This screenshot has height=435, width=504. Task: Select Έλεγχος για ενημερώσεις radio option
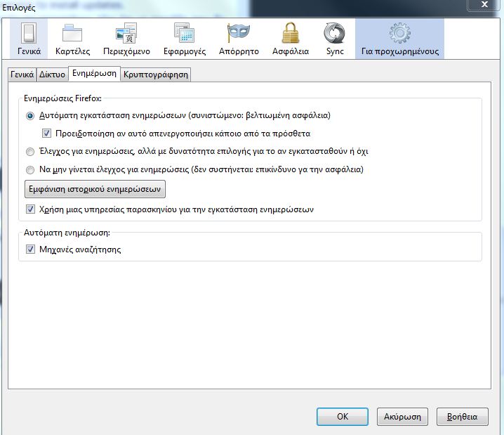tap(30, 152)
